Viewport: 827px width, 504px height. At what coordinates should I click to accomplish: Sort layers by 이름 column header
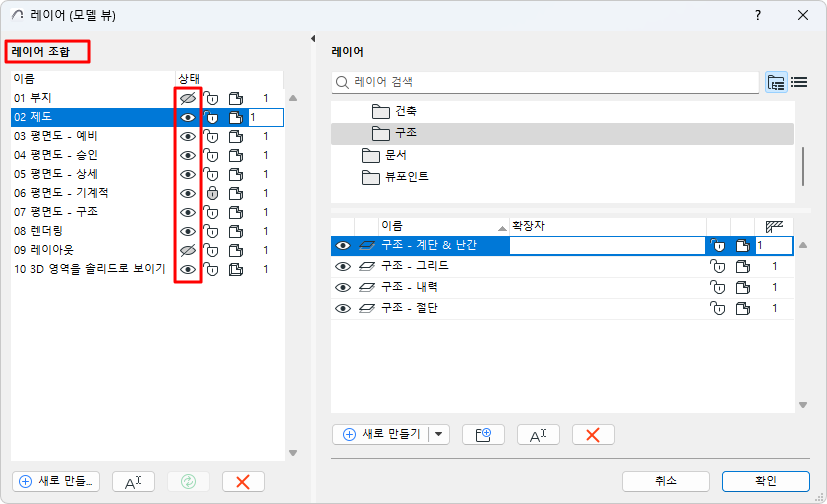click(444, 226)
